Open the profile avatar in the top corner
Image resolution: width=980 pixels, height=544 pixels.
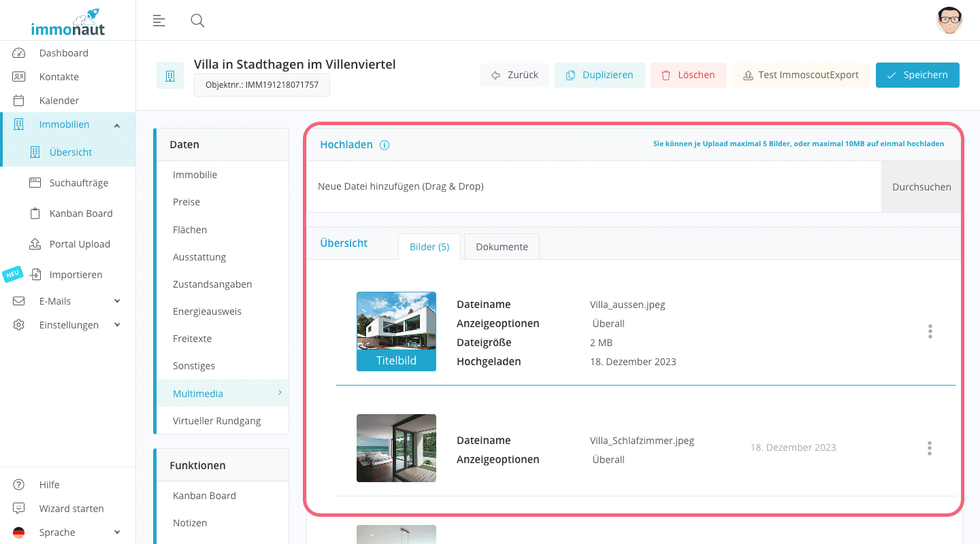pos(949,20)
